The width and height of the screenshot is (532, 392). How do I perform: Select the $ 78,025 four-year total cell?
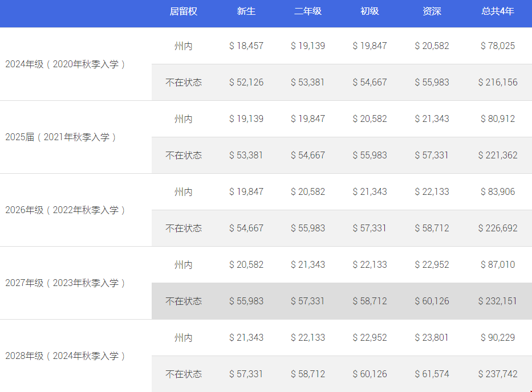[x=498, y=46]
